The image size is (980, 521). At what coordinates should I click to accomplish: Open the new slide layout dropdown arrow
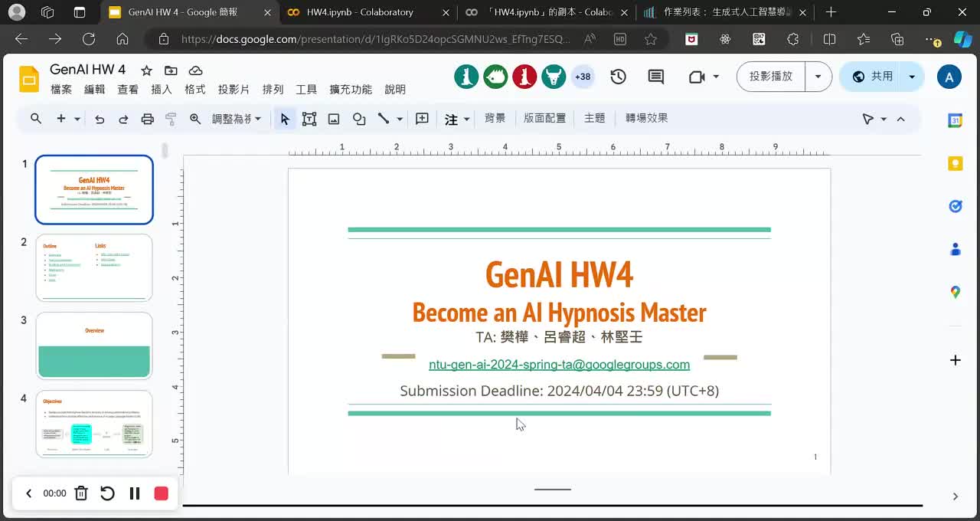click(x=77, y=120)
